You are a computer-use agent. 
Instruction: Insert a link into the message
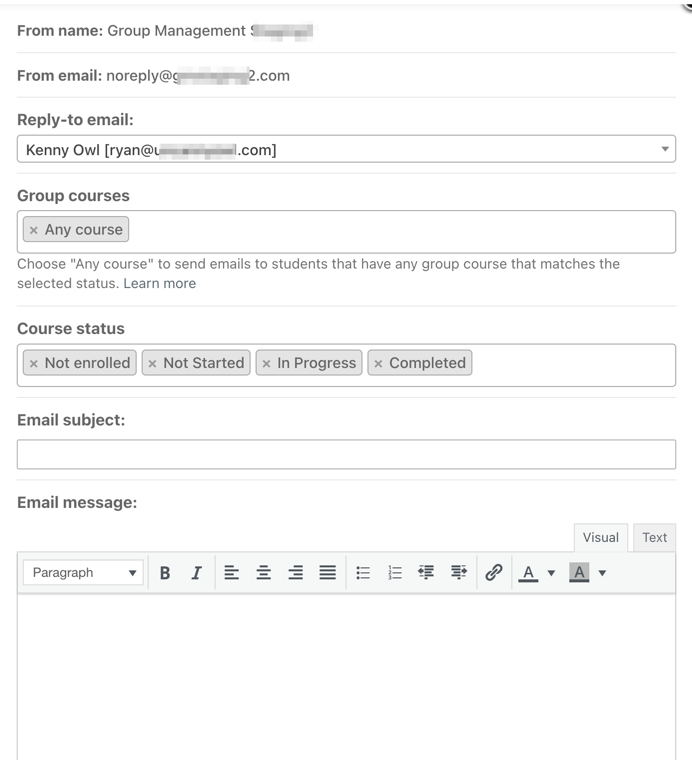pos(493,573)
